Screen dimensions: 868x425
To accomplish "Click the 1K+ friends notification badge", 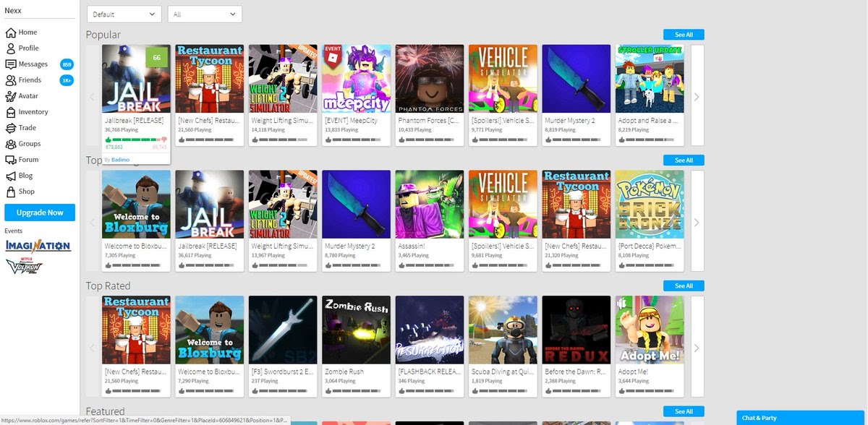I will click(67, 80).
